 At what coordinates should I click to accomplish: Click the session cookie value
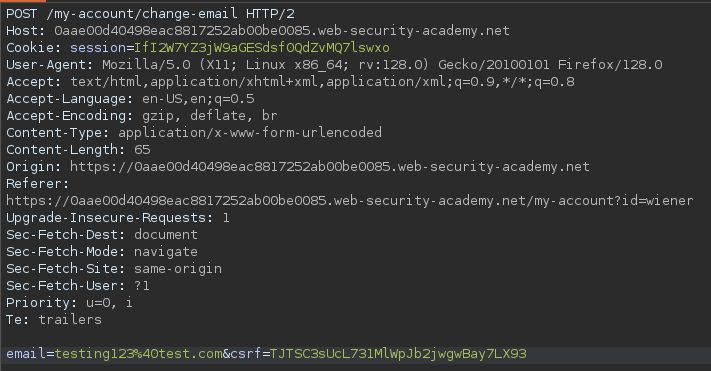(262, 48)
